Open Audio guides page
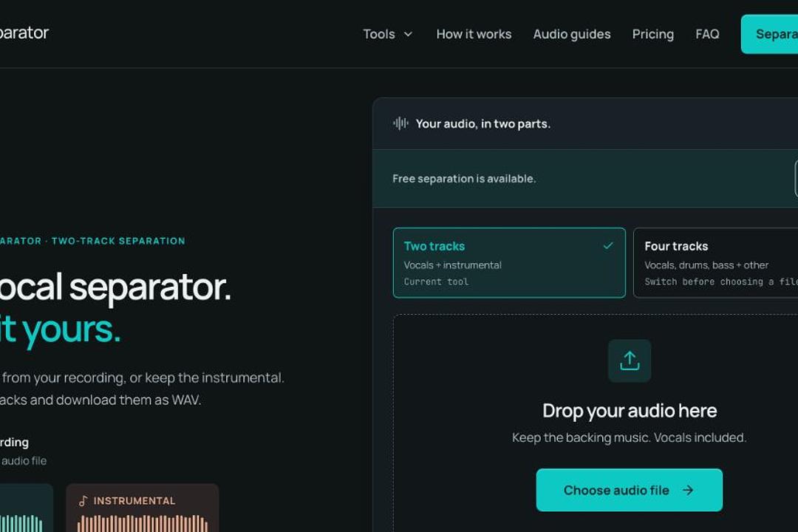Image resolution: width=798 pixels, height=532 pixels. click(571, 34)
